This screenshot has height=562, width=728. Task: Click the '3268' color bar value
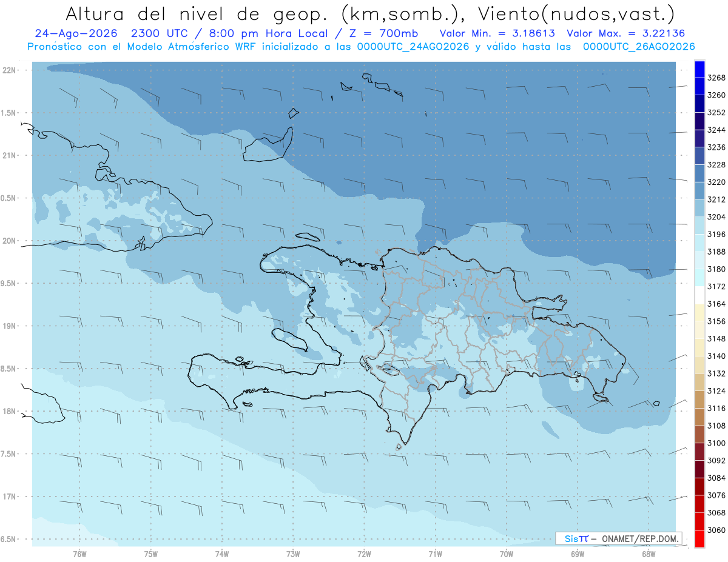716,78
